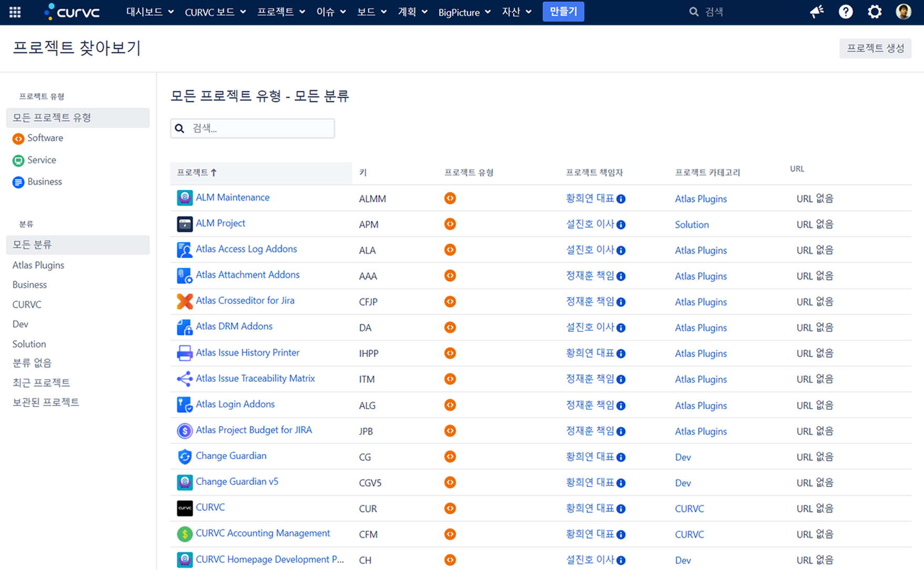
Task: Open the settings gear icon
Action: pyautogui.click(x=874, y=12)
